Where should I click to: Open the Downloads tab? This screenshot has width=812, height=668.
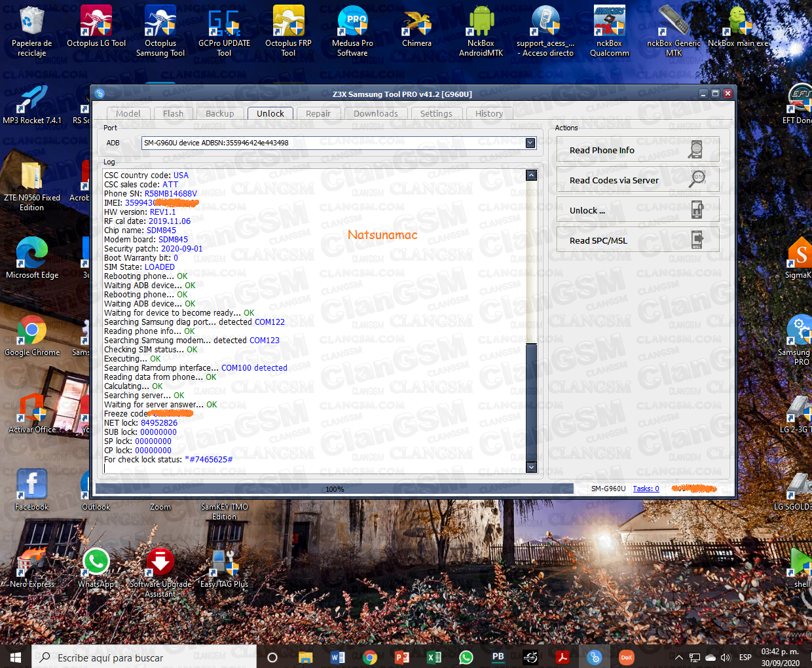(376, 113)
